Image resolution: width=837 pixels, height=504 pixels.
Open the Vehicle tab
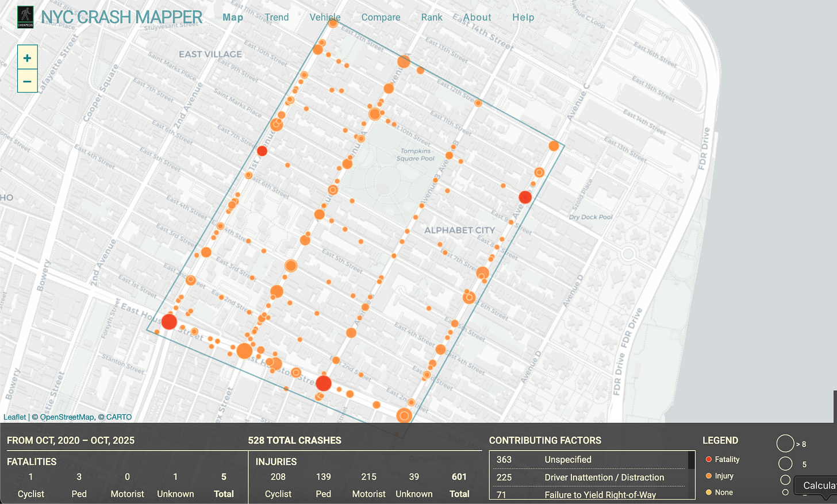(x=325, y=17)
